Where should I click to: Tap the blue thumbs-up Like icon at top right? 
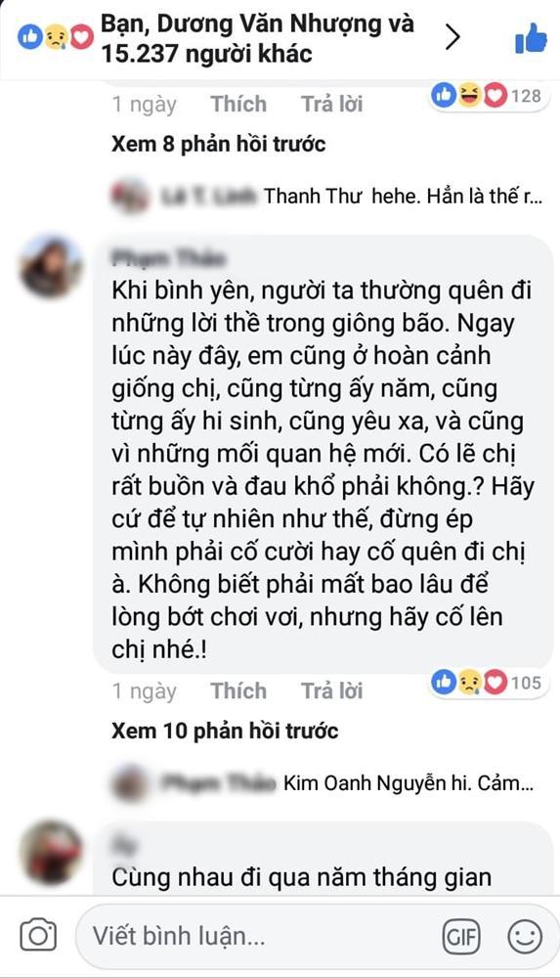pos(531,39)
